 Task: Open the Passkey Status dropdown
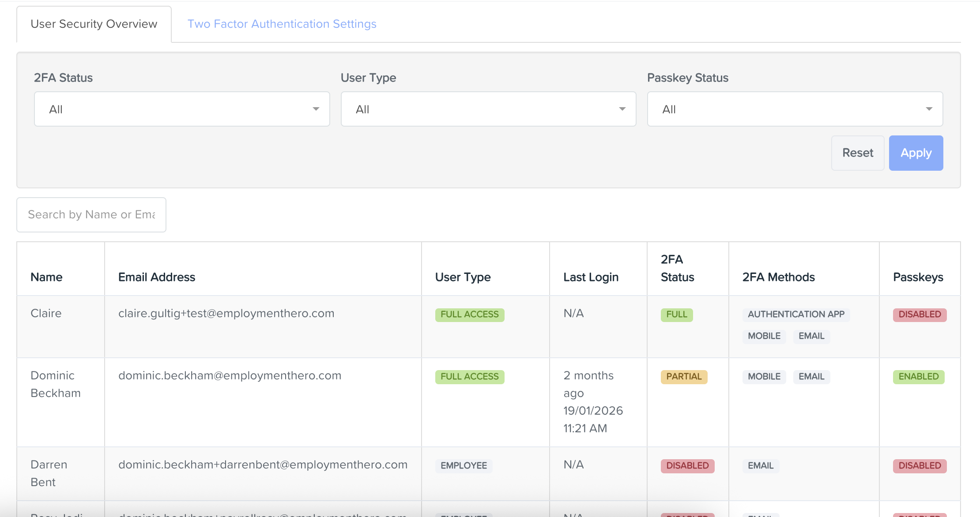(x=795, y=109)
